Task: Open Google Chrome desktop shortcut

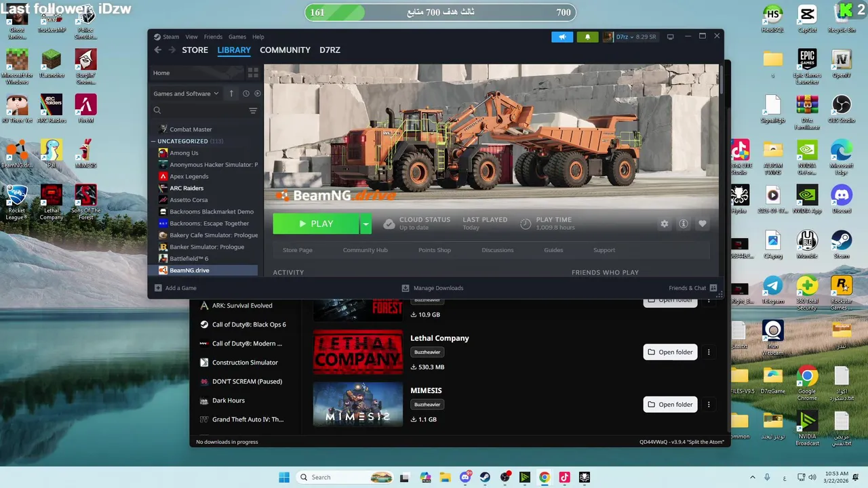Action: pyautogui.click(x=807, y=384)
